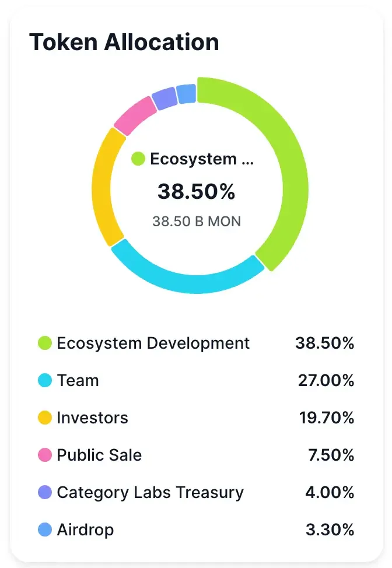The width and height of the screenshot is (392, 568).
Task: Click the pink Public Sale legend dot
Action: click(x=45, y=455)
